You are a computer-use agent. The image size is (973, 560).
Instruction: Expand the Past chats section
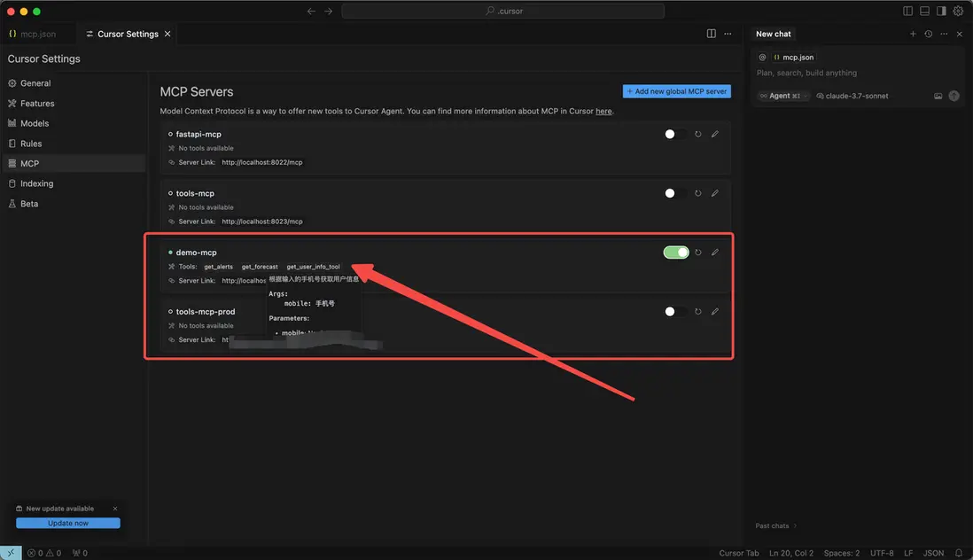coord(775,525)
